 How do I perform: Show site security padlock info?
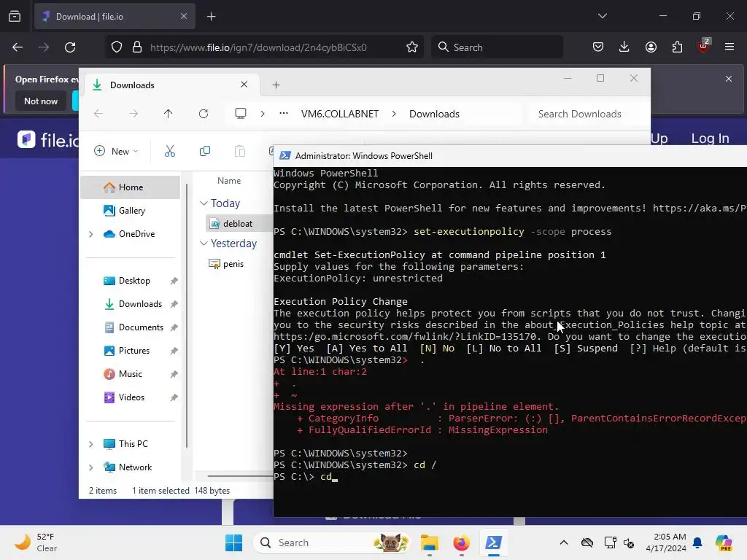click(137, 47)
